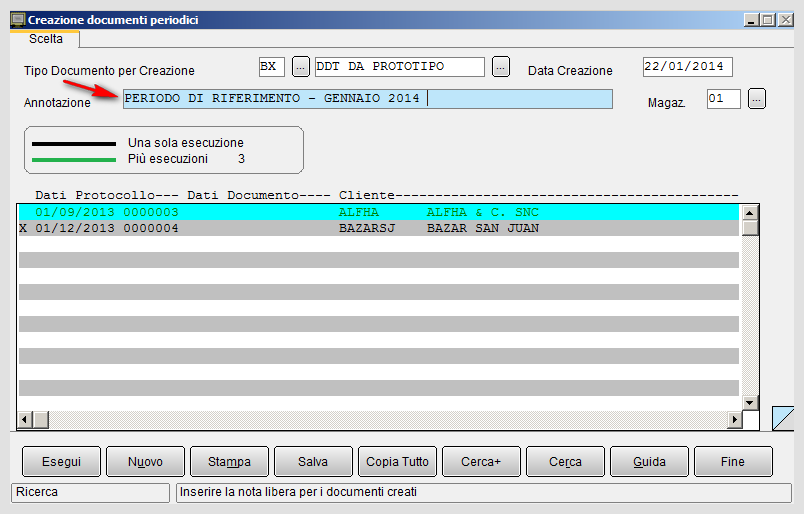
Task: Click the horizontal scrollbar right arrow
Action: click(734, 420)
